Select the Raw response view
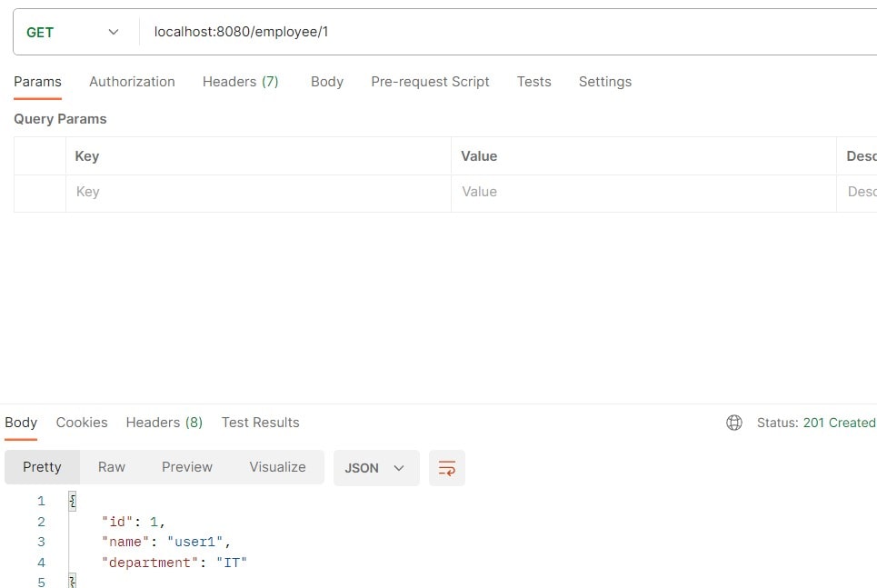Viewport: 877px width, 588px height. (x=112, y=467)
